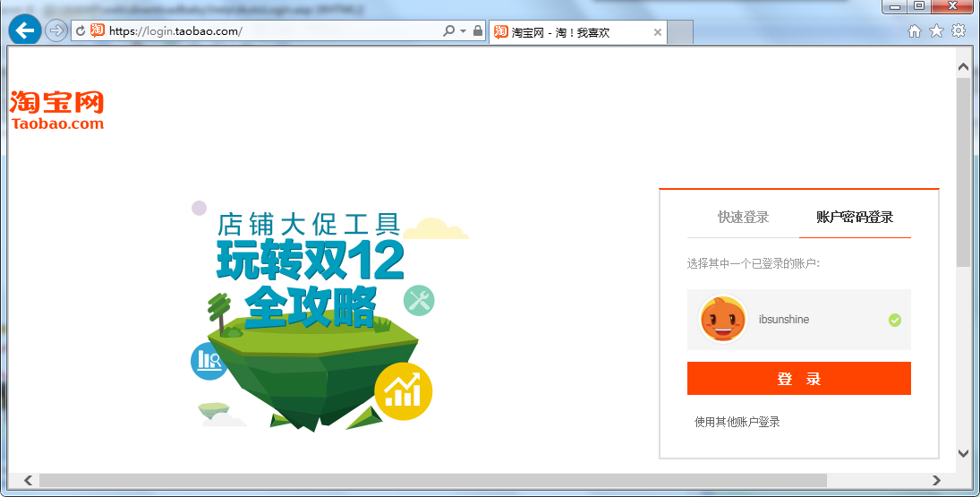Image resolution: width=980 pixels, height=497 pixels.
Task: Click the URL address field
Action: pos(268,31)
